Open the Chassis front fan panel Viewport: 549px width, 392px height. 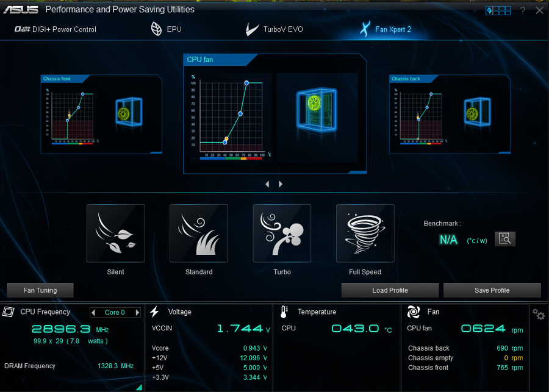pos(101,114)
